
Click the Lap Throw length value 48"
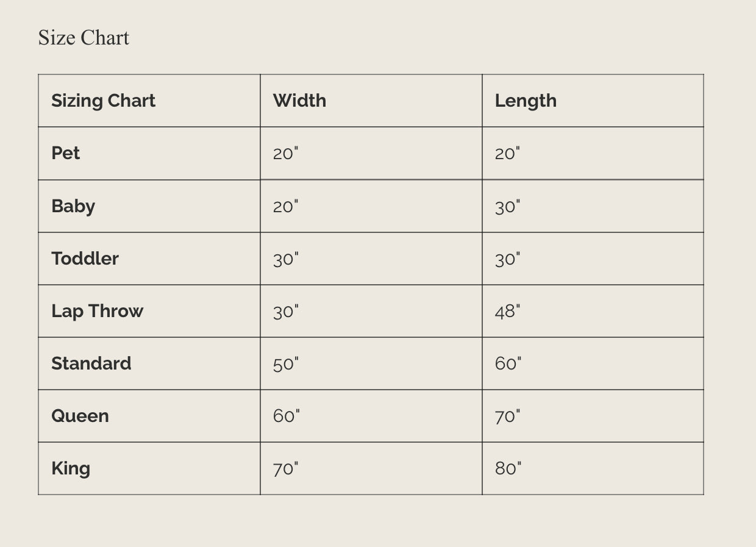(507, 311)
